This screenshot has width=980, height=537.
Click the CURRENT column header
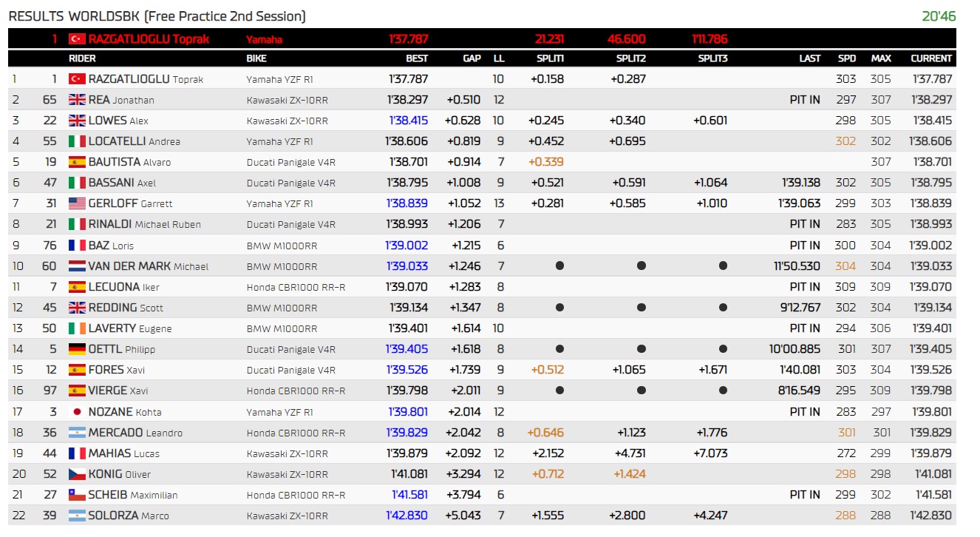click(931, 58)
